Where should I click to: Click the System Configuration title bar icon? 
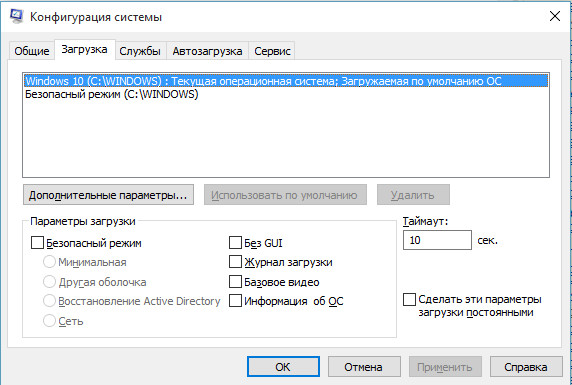[x=16, y=16]
